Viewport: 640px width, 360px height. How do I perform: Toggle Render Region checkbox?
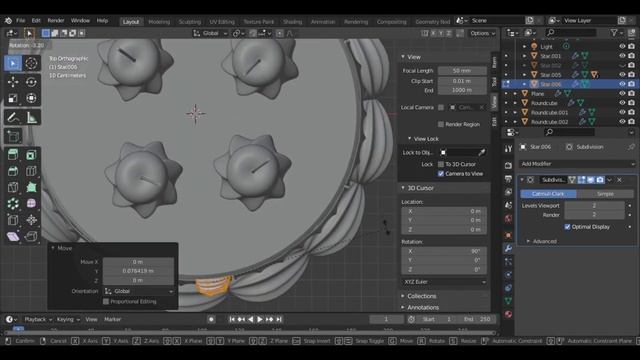(441, 124)
